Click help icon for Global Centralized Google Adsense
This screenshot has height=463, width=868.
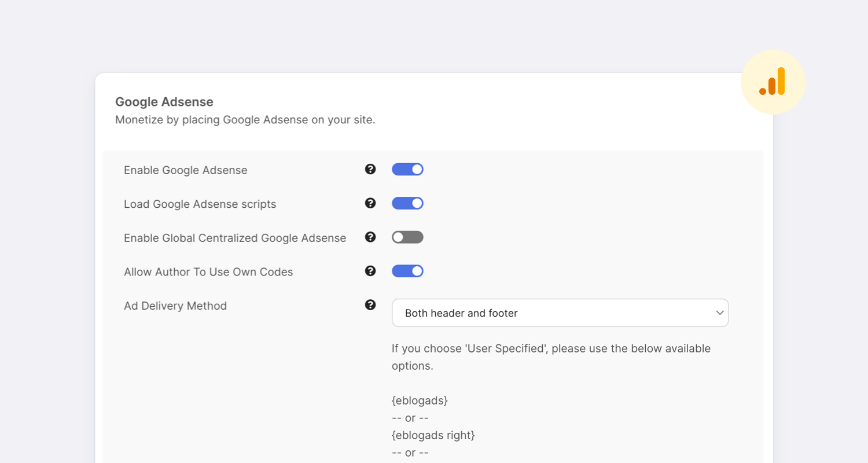click(x=370, y=237)
